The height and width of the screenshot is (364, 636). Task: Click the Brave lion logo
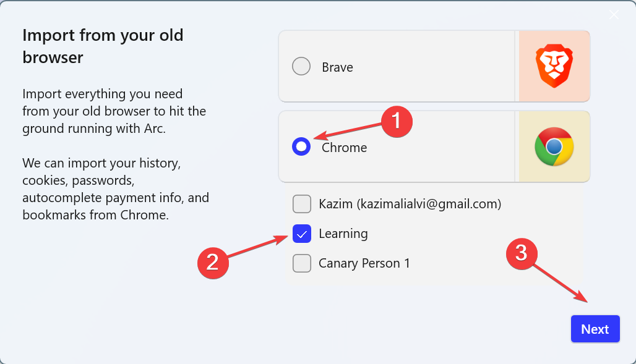554,67
